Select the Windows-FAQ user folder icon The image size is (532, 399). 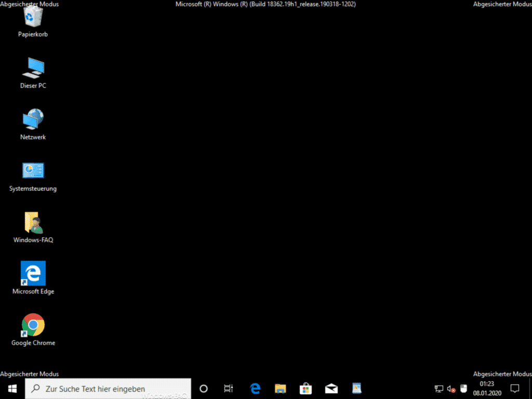(x=33, y=228)
